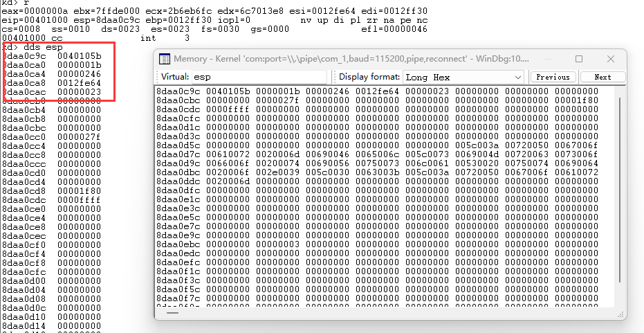Image resolution: width=644 pixels, height=333 pixels.
Task: Click the toolbar gripper beside Virtual label
Action: point(157,77)
